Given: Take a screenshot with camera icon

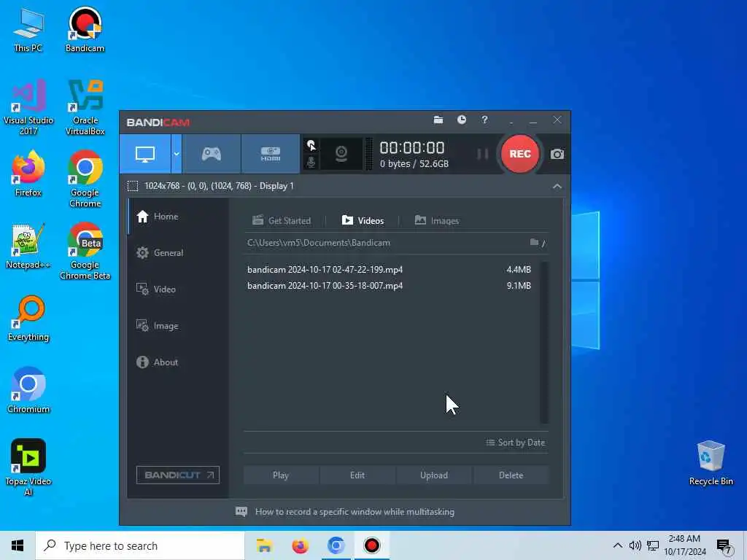Looking at the screenshot, I should (x=557, y=155).
